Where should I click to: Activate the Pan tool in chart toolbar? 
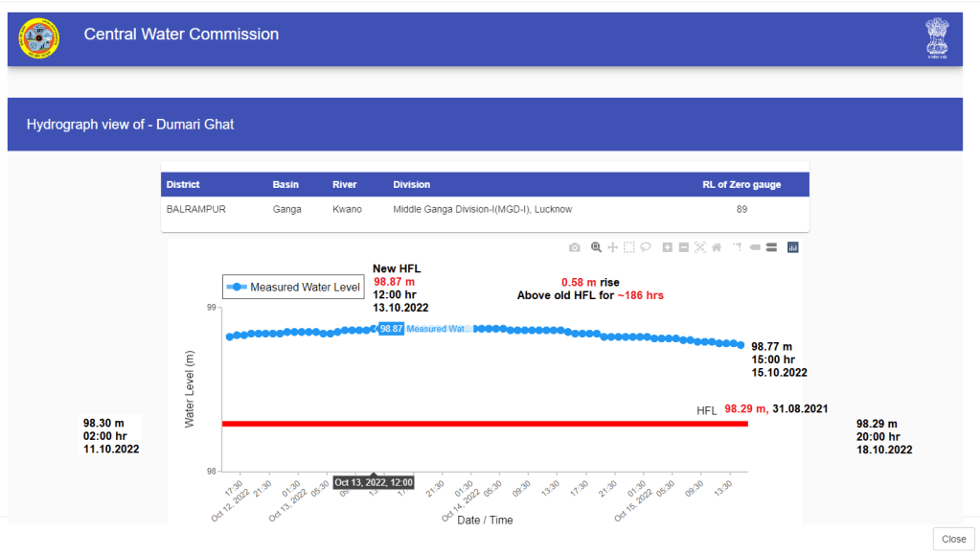[612, 247]
